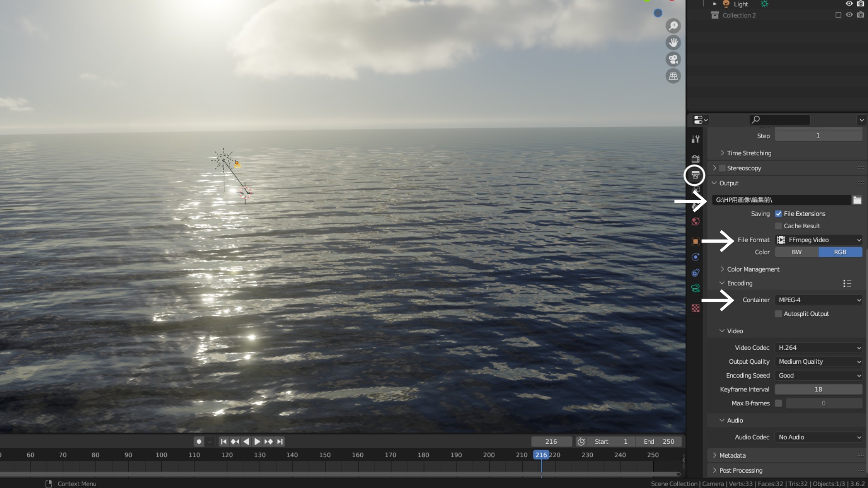
Task: Uncheck the File Extensions checkbox
Action: 778,214
